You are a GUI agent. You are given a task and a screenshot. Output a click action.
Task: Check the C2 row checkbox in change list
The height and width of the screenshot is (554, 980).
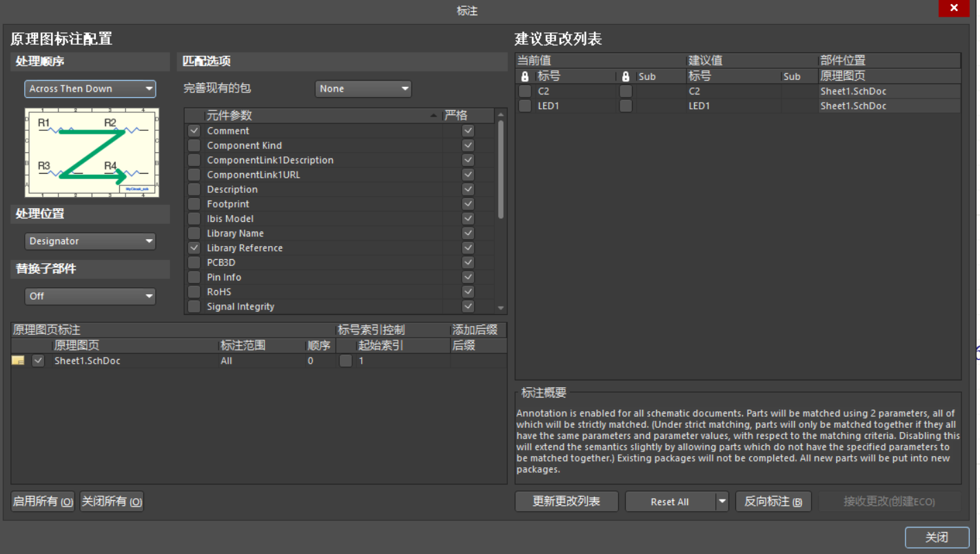pyautogui.click(x=524, y=90)
